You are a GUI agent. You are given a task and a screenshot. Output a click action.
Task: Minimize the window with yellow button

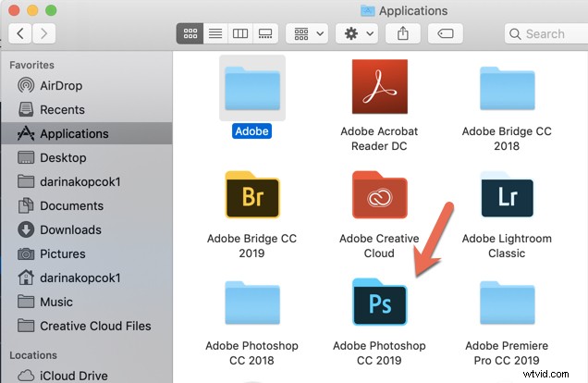click(32, 10)
